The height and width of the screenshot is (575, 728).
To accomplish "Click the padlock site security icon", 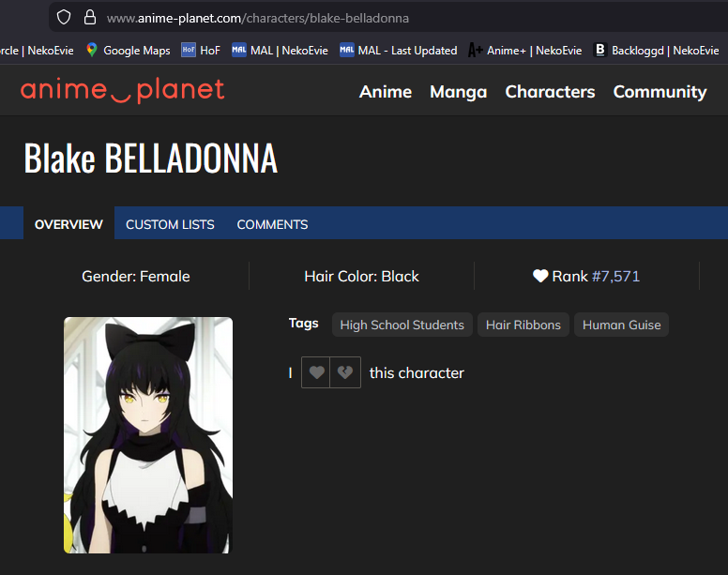I will (x=90, y=18).
